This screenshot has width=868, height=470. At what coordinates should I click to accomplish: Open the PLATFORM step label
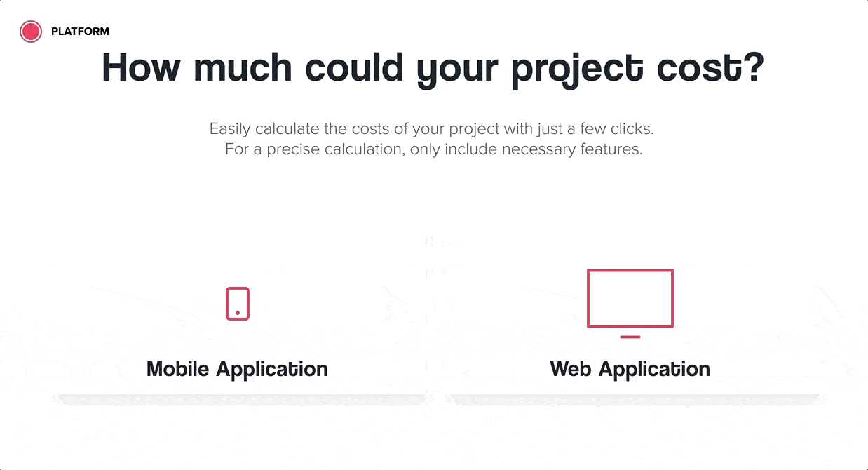(80, 32)
